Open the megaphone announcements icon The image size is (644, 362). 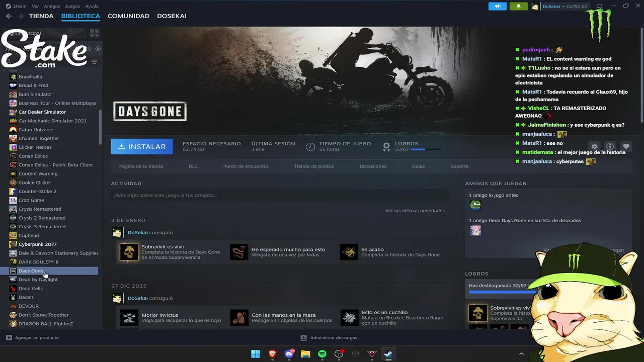(x=498, y=6)
